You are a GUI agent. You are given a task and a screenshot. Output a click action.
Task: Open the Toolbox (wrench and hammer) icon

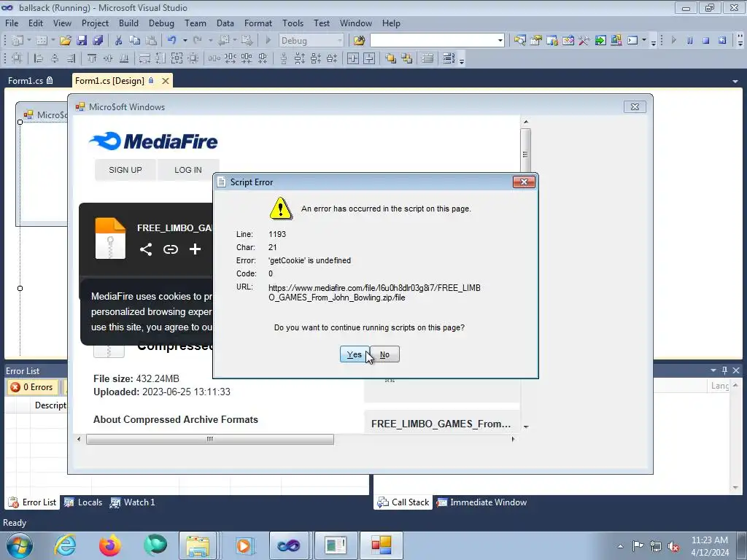(584, 41)
